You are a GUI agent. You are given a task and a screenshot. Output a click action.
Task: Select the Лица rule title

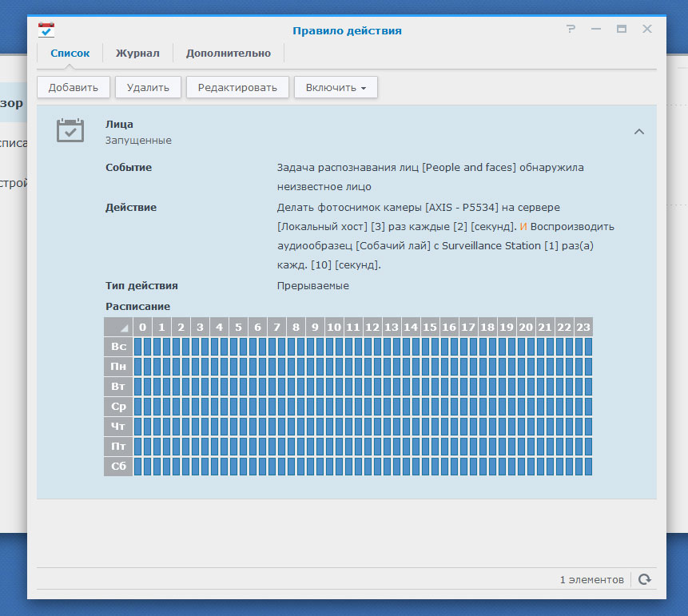point(119,125)
